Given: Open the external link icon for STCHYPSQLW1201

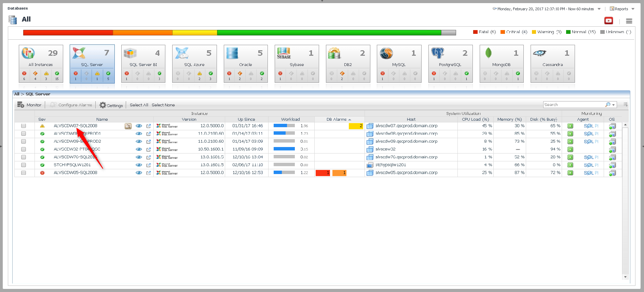Looking at the screenshot, I should [149, 165].
